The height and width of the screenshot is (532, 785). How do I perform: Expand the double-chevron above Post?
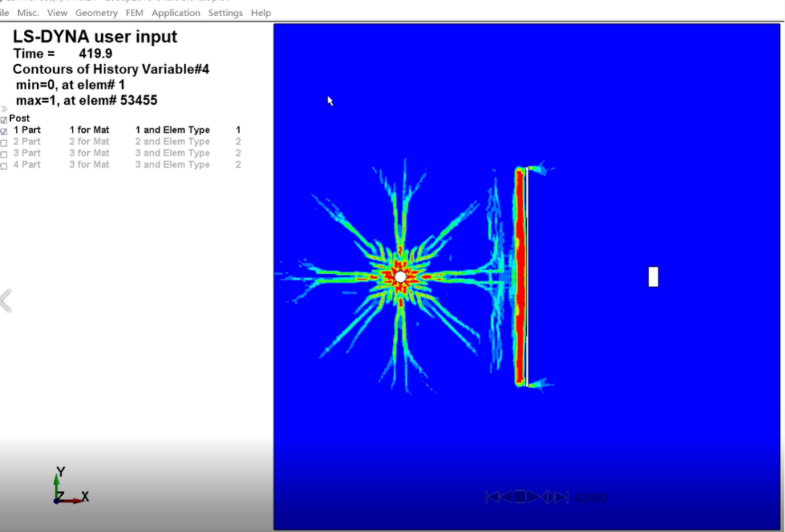(x=4, y=109)
